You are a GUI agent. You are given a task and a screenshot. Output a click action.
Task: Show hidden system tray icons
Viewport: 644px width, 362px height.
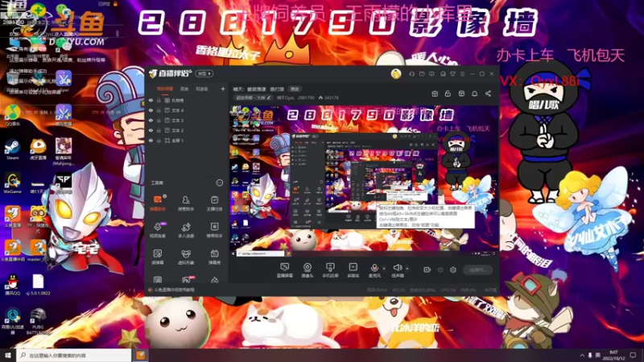(x=582, y=355)
